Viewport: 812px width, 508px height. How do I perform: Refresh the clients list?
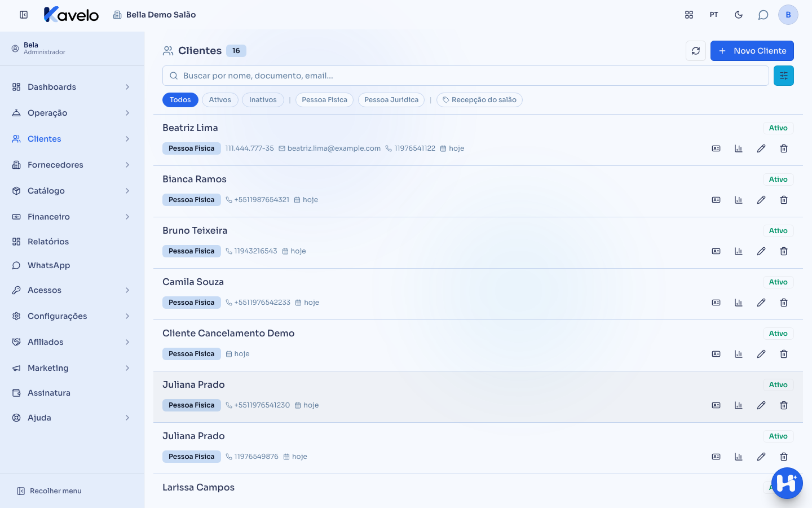coord(696,51)
